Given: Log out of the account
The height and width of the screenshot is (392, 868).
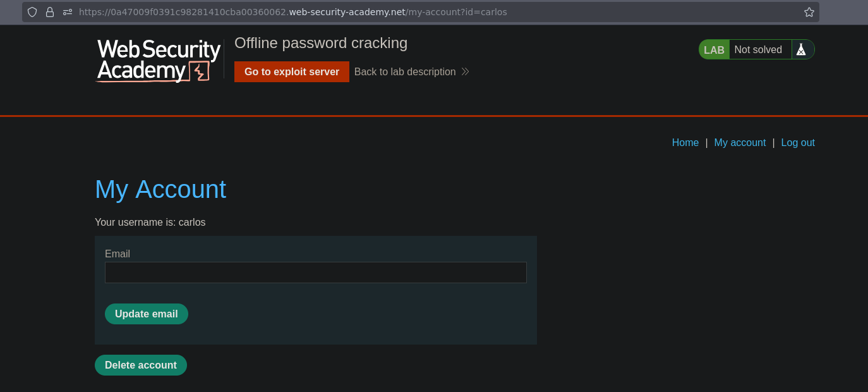Looking at the screenshot, I should tap(798, 142).
